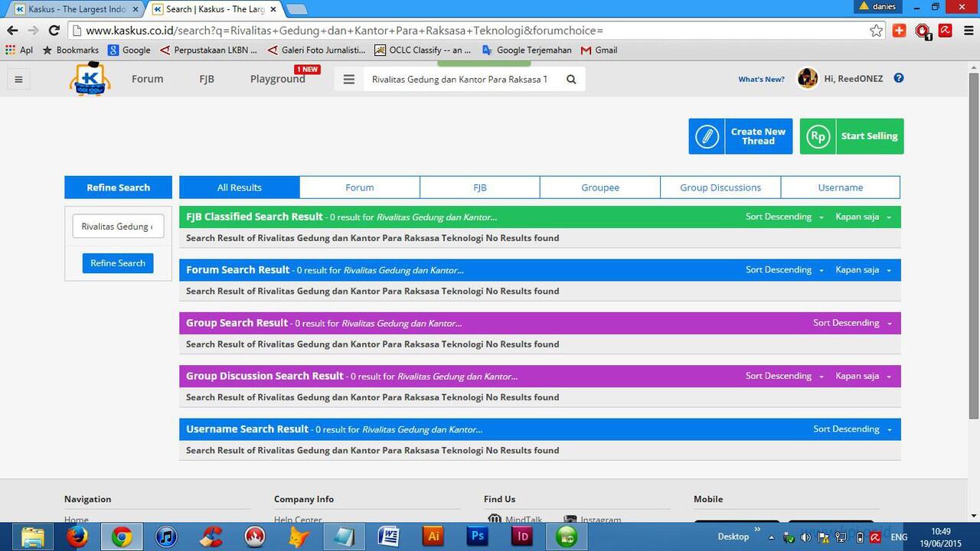This screenshot has height=551, width=980.
Task: Click Start Selling button
Action: coord(851,136)
